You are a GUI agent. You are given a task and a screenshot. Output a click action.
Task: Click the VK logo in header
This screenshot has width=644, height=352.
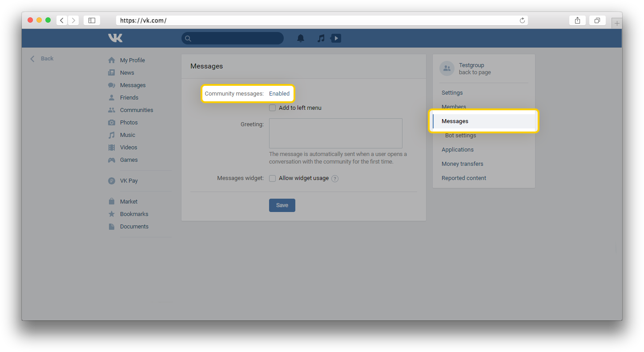[115, 38]
